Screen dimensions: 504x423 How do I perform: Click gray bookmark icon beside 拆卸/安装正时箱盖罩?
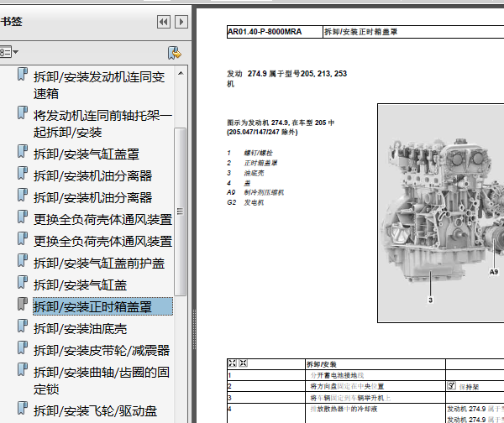point(23,304)
